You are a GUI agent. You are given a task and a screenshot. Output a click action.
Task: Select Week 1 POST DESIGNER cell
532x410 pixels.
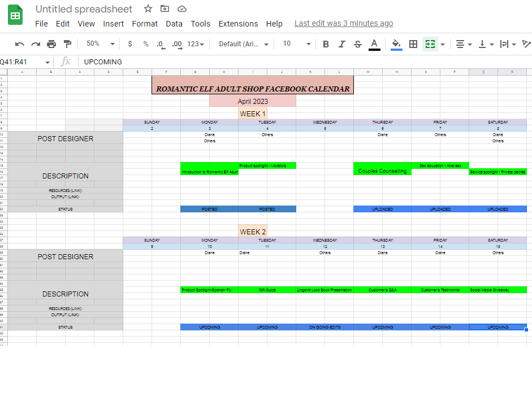65,138
